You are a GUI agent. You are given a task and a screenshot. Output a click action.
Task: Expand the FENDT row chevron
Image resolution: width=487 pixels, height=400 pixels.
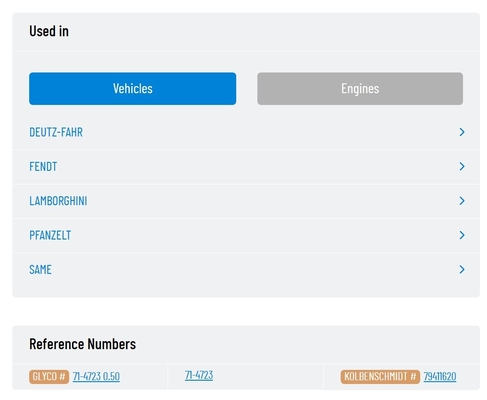(x=462, y=166)
